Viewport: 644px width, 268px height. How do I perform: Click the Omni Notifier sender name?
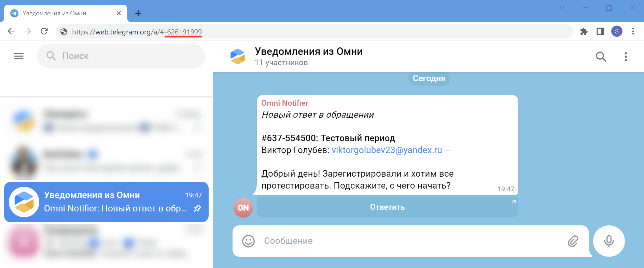coord(285,103)
